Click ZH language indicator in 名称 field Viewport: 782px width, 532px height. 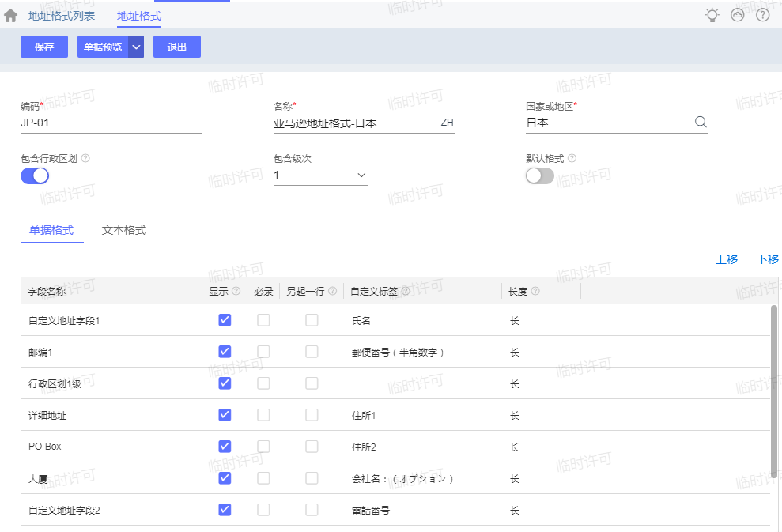pos(447,123)
